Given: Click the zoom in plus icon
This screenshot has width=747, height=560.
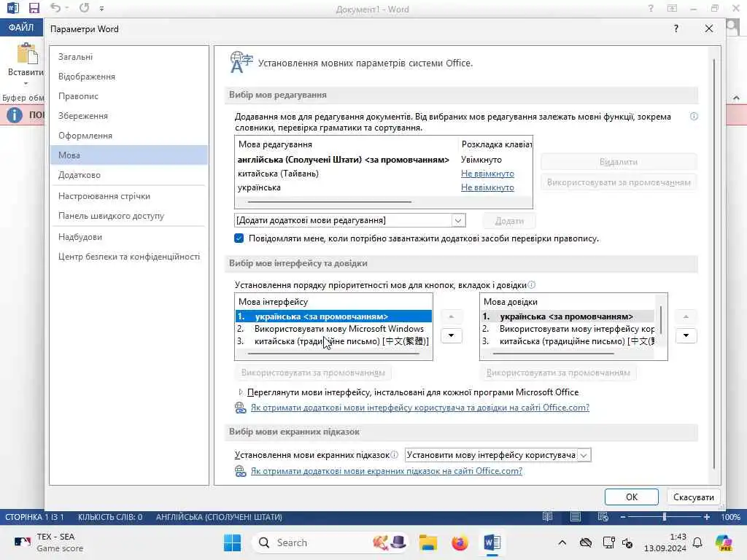Looking at the screenshot, I should pyautogui.click(x=706, y=517).
